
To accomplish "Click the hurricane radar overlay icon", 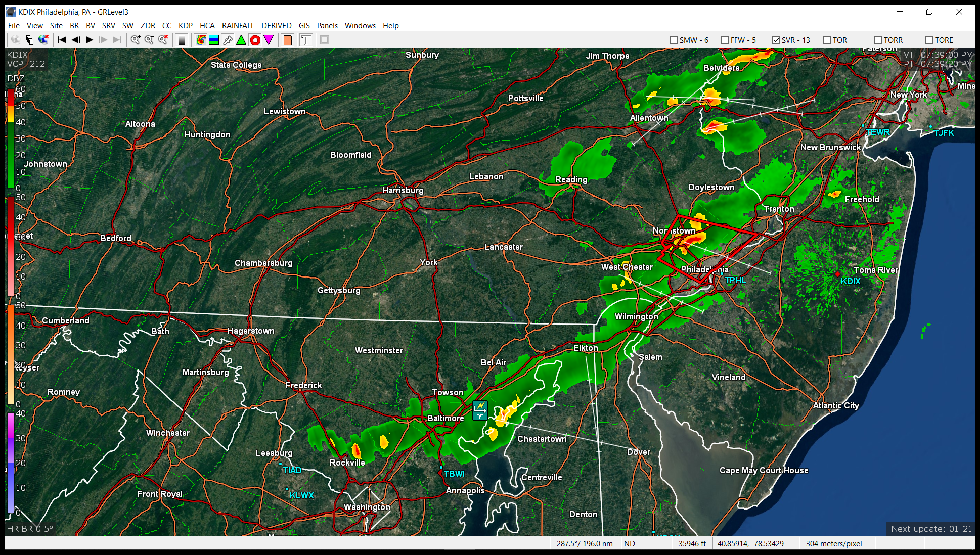I will [201, 40].
